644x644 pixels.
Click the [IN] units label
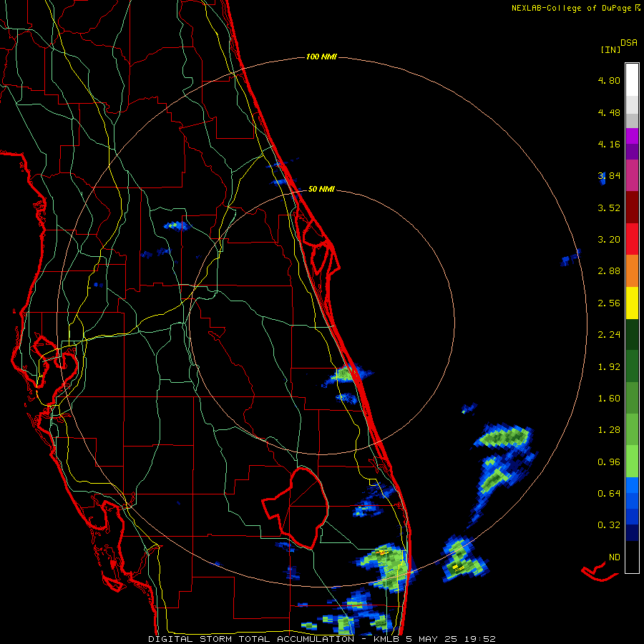coord(610,49)
